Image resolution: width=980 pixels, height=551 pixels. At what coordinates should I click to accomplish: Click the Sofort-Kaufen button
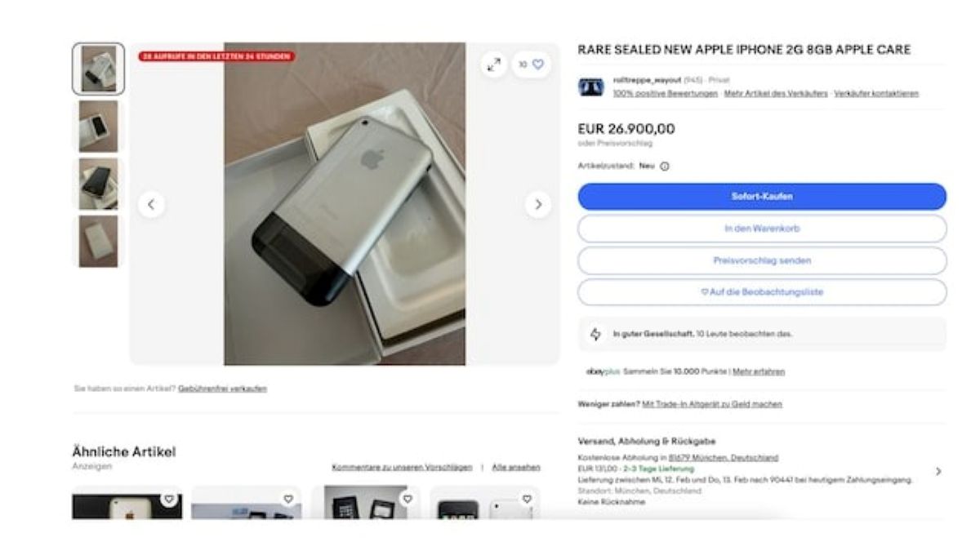762,197
